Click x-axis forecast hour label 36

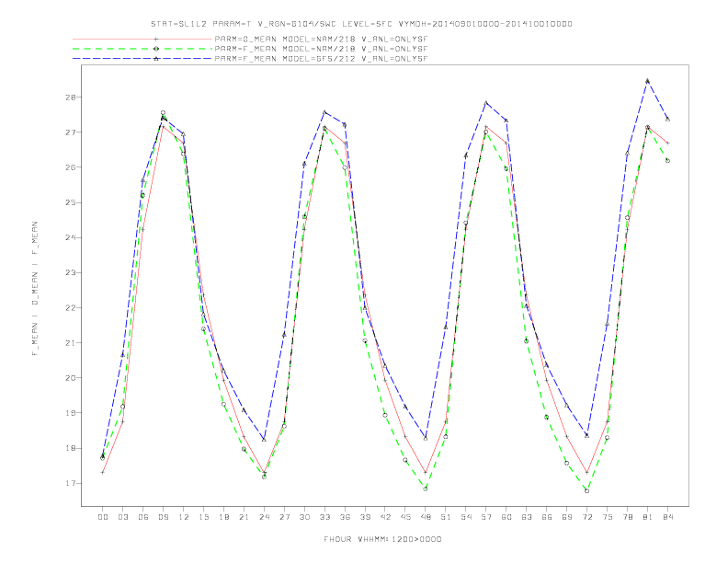345,517
